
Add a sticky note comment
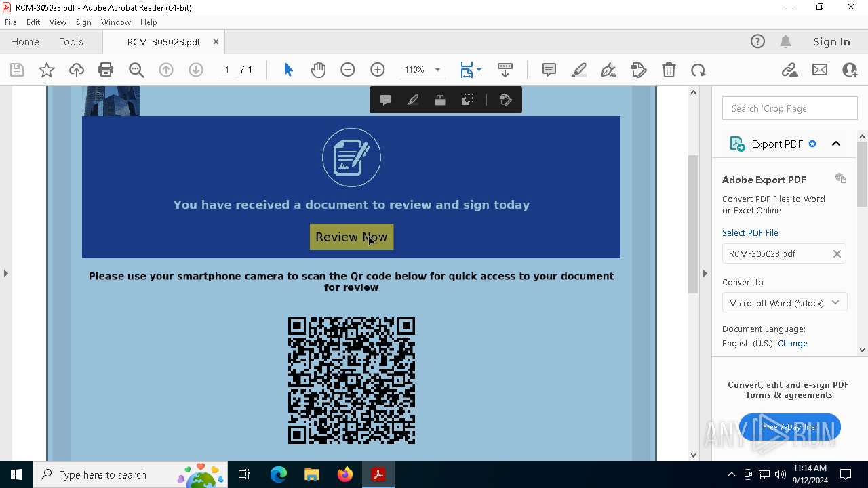click(x=549, y=70)
